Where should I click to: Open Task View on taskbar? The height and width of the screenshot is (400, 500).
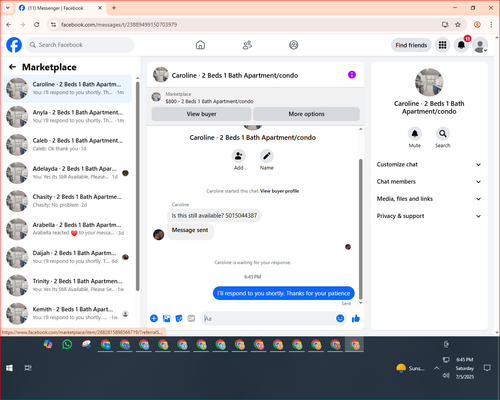tap(28, 368)
